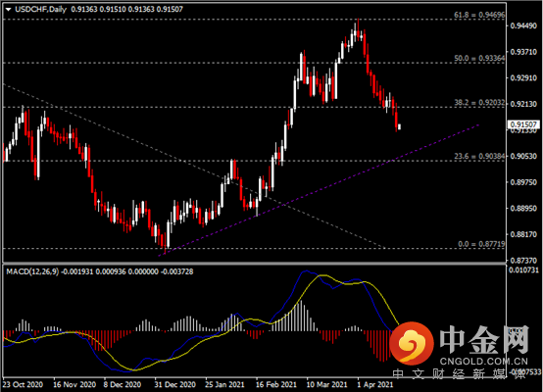Screen dimensions: 543x392
Task: Select the USDCHF,Daily chart title text
Action: click(40, 10)
